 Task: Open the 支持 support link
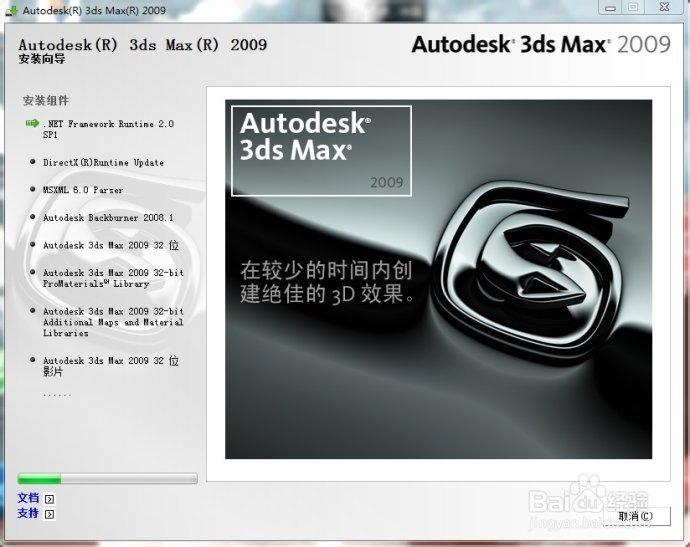(x=28, y=513)
